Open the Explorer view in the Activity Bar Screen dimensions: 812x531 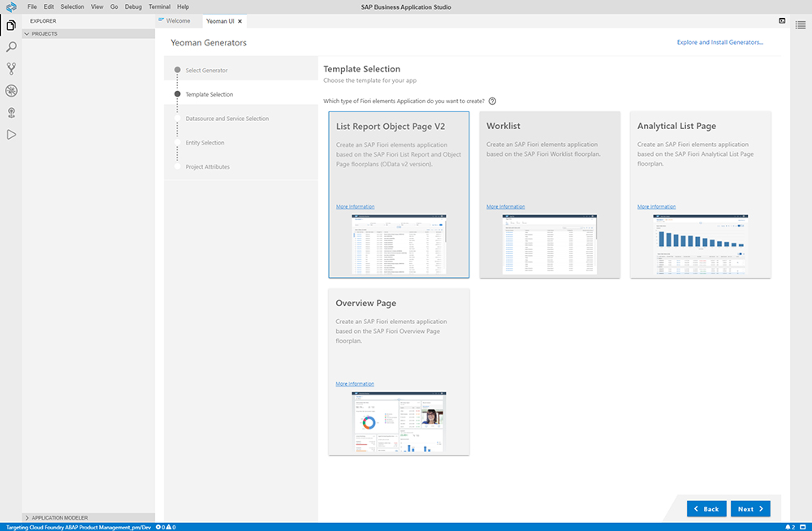coord(11,25)
